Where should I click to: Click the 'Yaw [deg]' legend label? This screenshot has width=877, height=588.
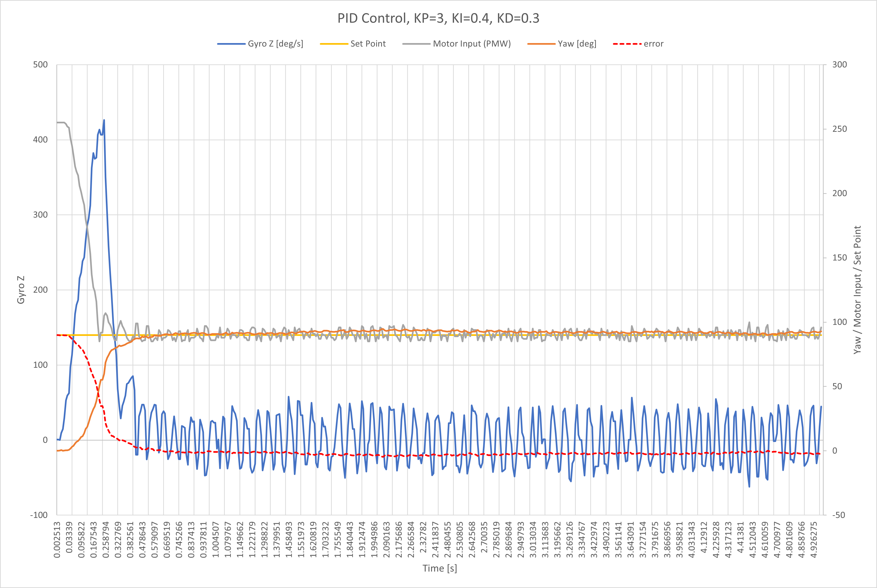[577, 44]
